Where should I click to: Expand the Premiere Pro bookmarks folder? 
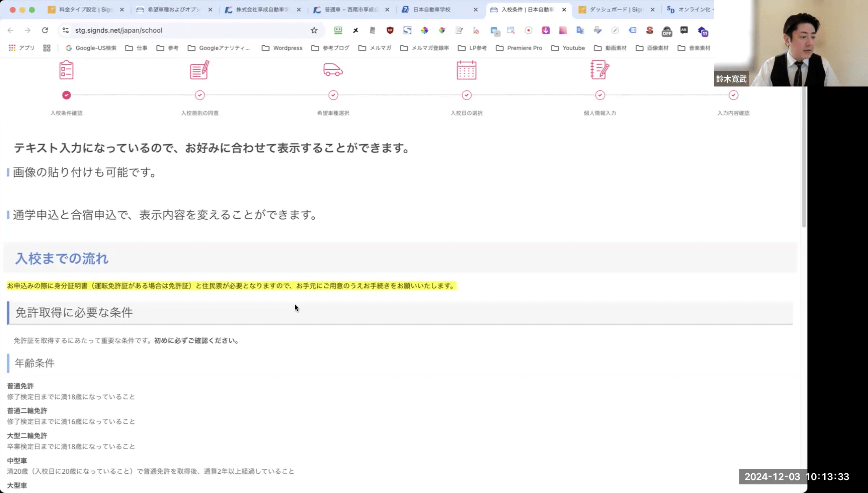tap(519, 48)
